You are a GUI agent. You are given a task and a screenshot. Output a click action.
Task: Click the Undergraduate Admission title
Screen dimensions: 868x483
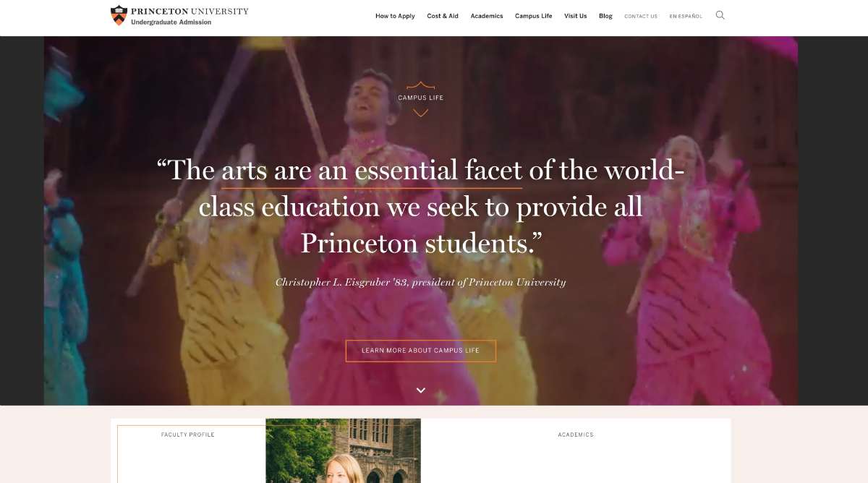pyautogui.click(x=171, y=22)
